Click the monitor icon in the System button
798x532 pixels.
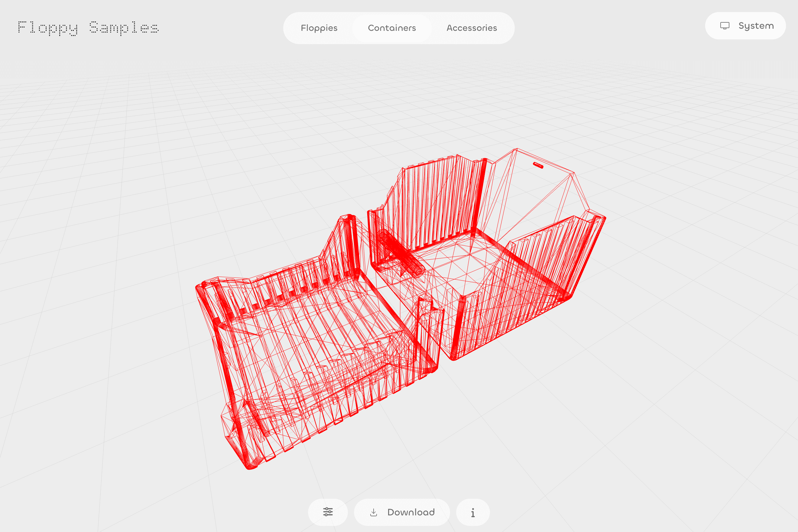tap(725, 26)
